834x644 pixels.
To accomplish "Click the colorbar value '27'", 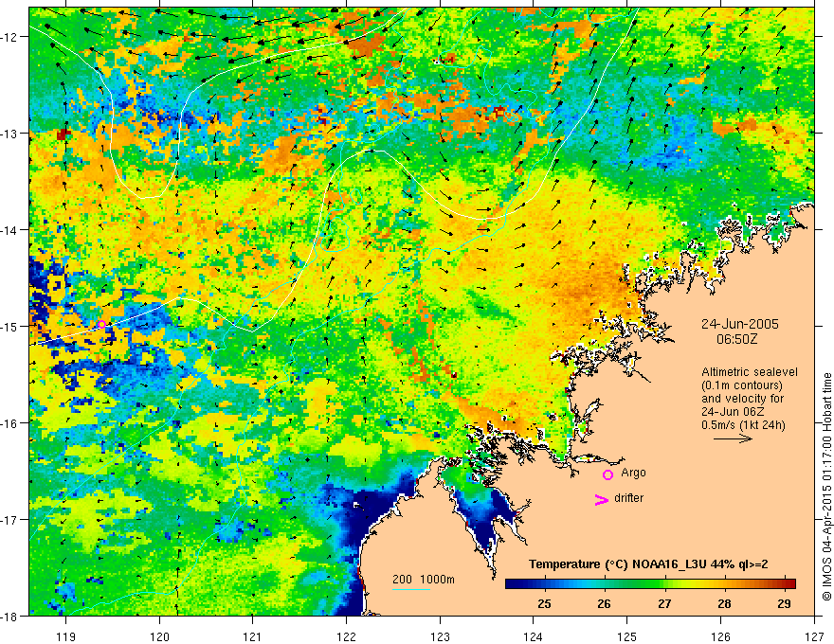I will point(664,604).
